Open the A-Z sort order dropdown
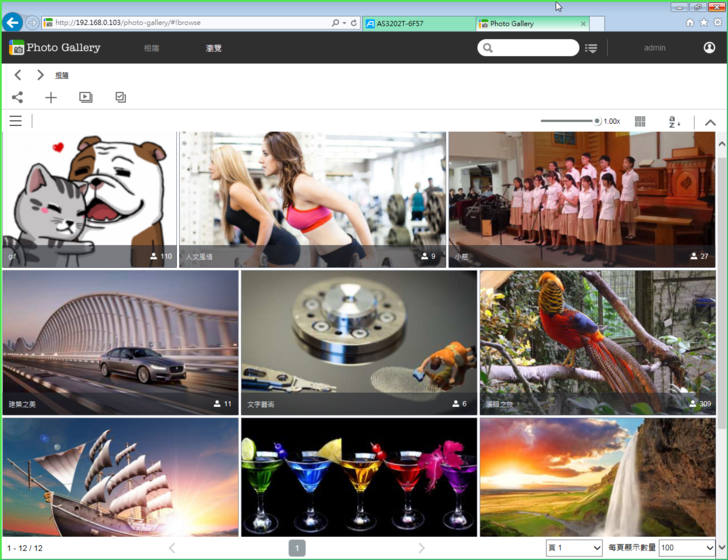Screen dimensions: 728x560 pos(674,122)
